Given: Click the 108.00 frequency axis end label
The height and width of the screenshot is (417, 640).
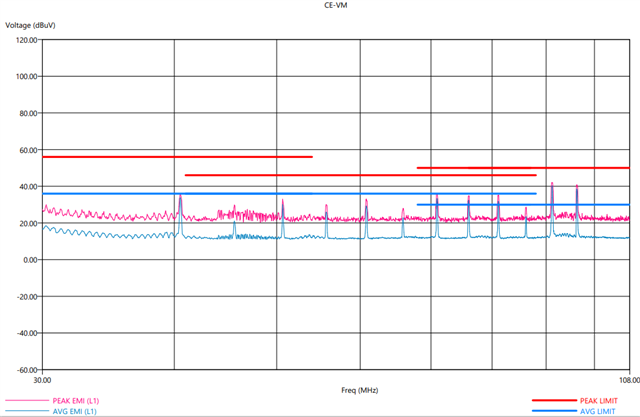Looking at the screenshot, I should click(x=629, y=380).
